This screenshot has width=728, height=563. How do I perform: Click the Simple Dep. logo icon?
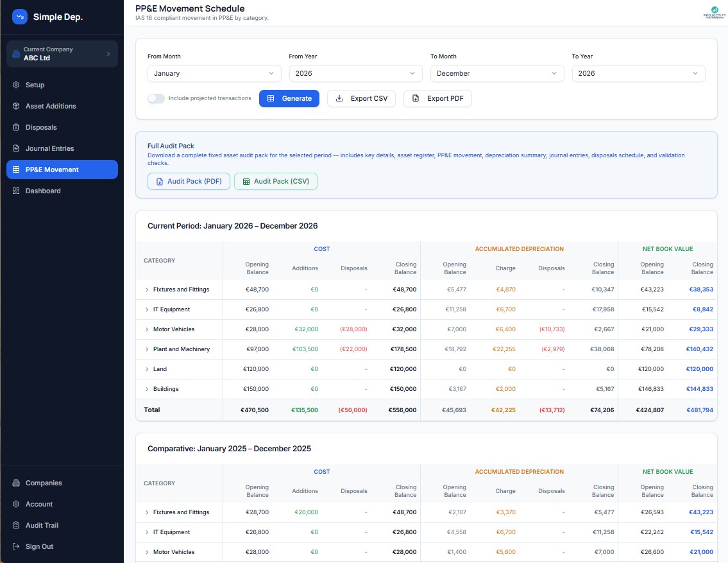[x=19, y=17]
